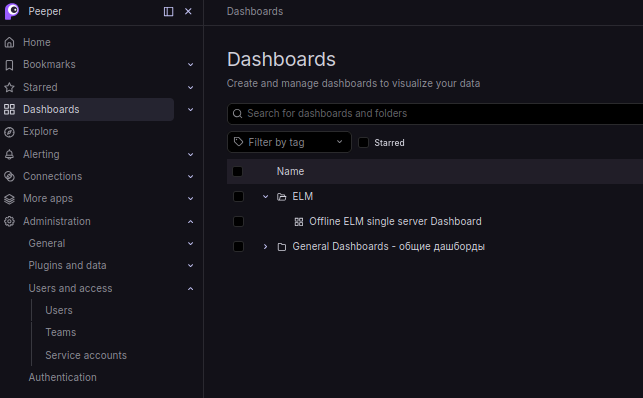Open Administration menu item
This screenshot has height=398, width=643.
coord(57,221)
